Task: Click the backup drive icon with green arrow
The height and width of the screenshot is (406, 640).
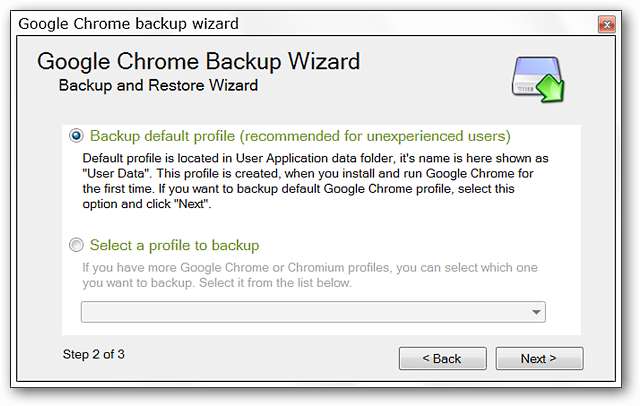Action: point(538,78)
